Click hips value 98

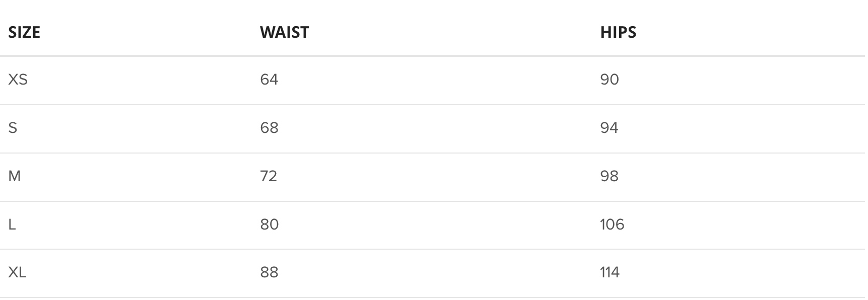609,176
